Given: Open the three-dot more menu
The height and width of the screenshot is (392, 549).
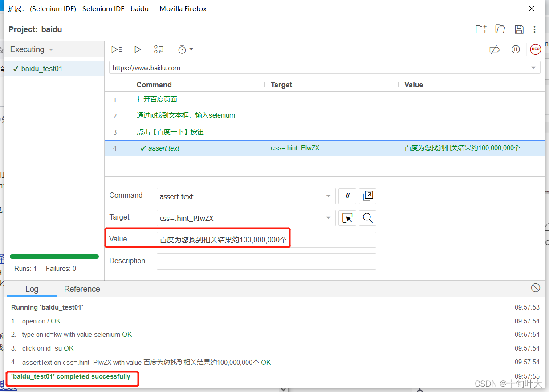Looking at the screenshot, I should click(535, 29).
